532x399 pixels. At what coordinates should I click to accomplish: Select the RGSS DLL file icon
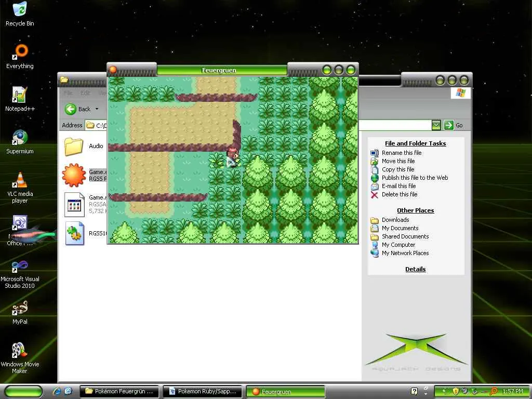(75, 233)
